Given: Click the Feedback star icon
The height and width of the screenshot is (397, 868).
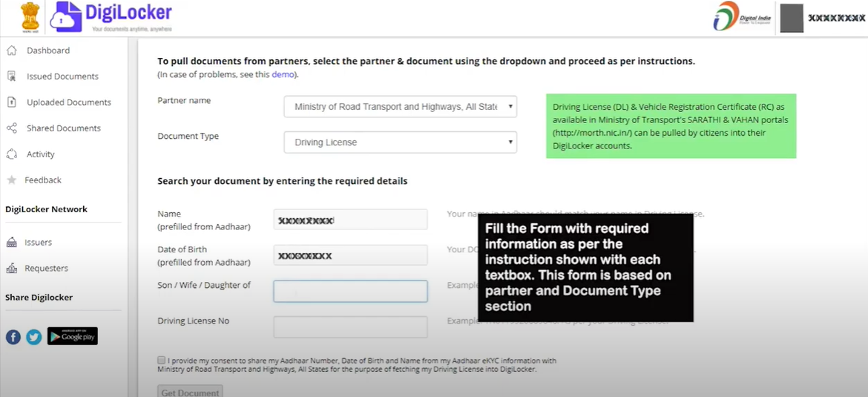Looking at the screenshot, I should tap(12, 180).
